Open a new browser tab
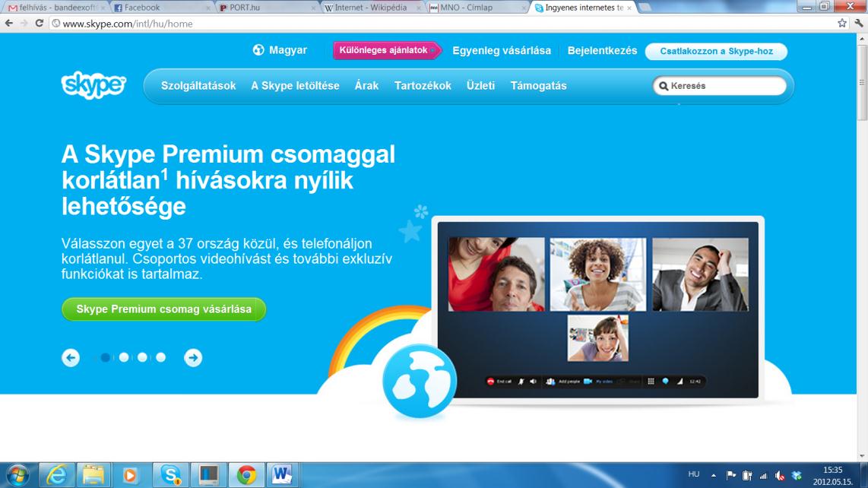Image resolution: width=868 pixels, height=488 pixels. tap(645, 8)
